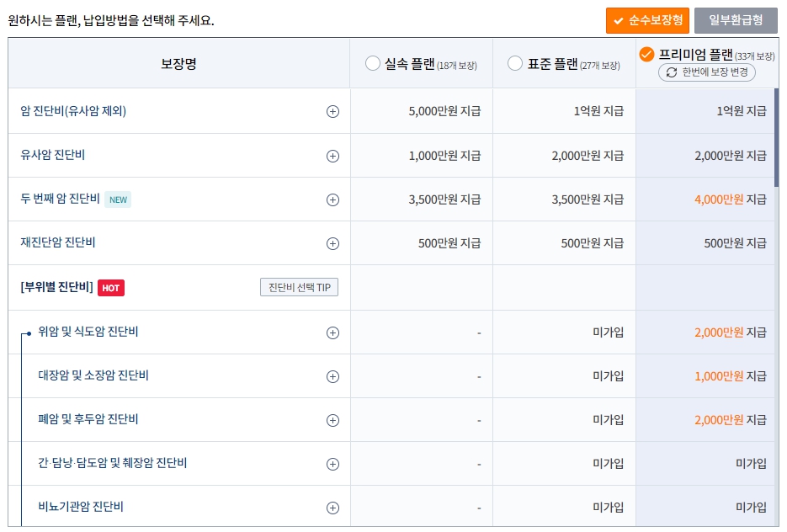Expand details for 대장암 및 소장암 진단비
This screenshot has width=787, height=532.
[x=332, y=376]
